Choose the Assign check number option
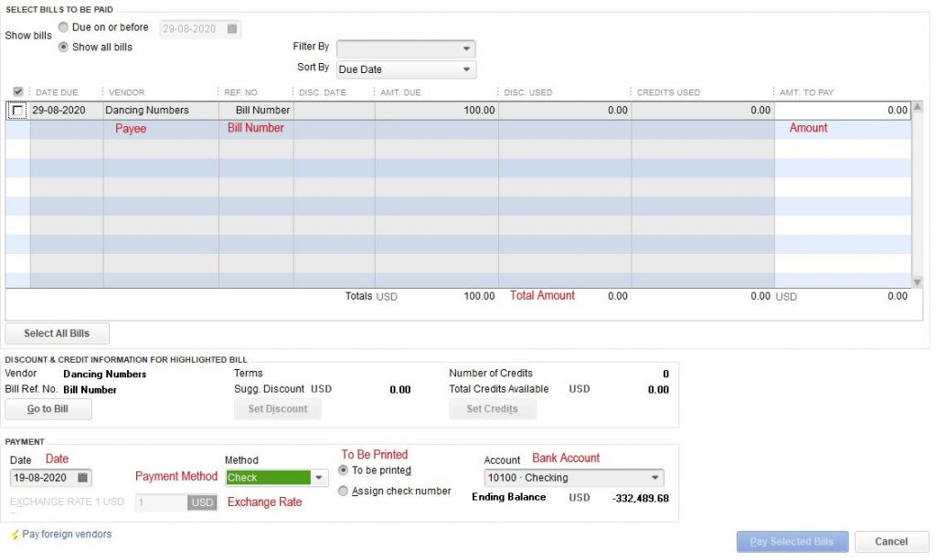The width and height of the screenshot is (936, 560). pos(344,491)
